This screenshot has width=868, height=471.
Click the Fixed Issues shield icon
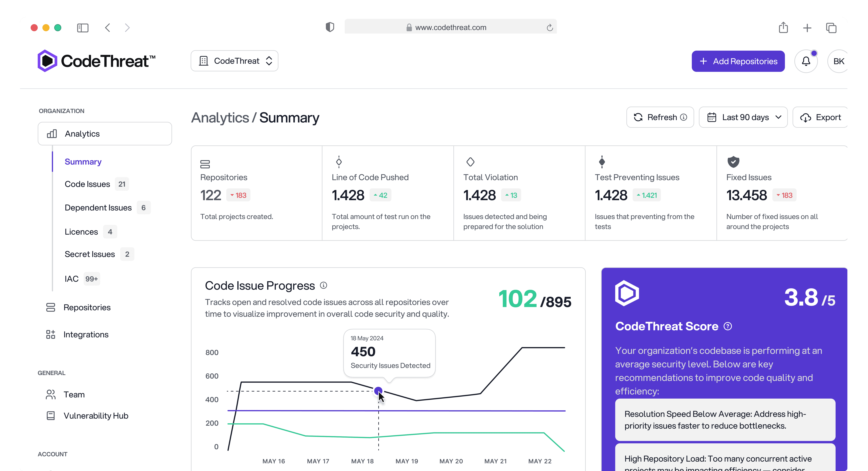click(733, 162)
